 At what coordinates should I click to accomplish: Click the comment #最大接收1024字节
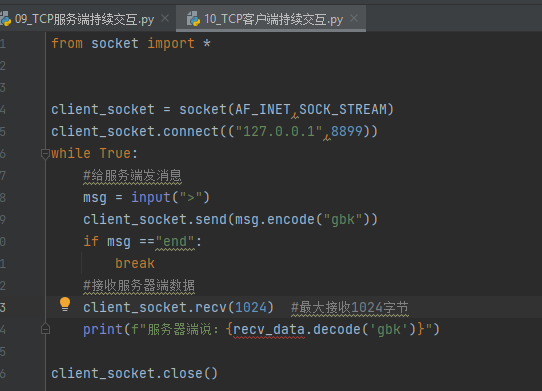350,308
